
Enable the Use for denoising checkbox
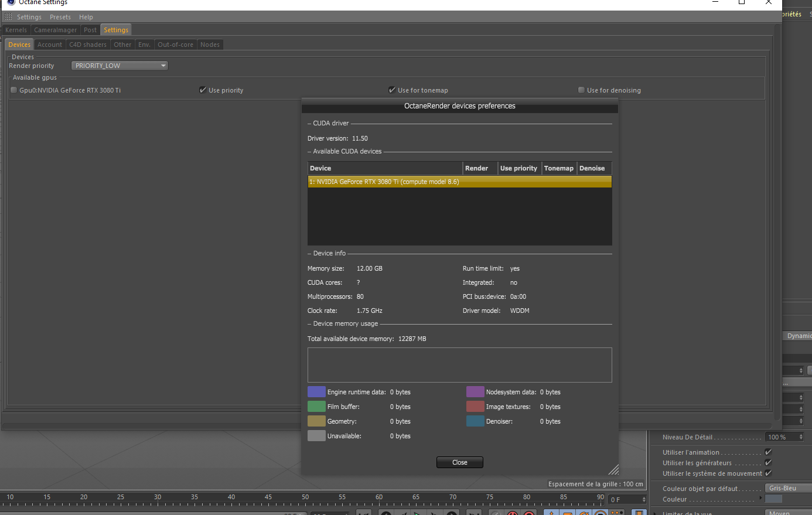pos(581,90)
